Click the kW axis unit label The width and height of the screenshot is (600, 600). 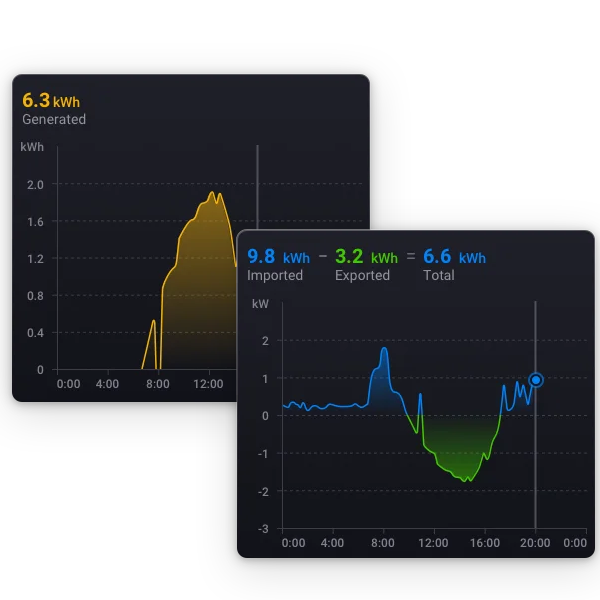pyautogui.click(x=260, y=303)
